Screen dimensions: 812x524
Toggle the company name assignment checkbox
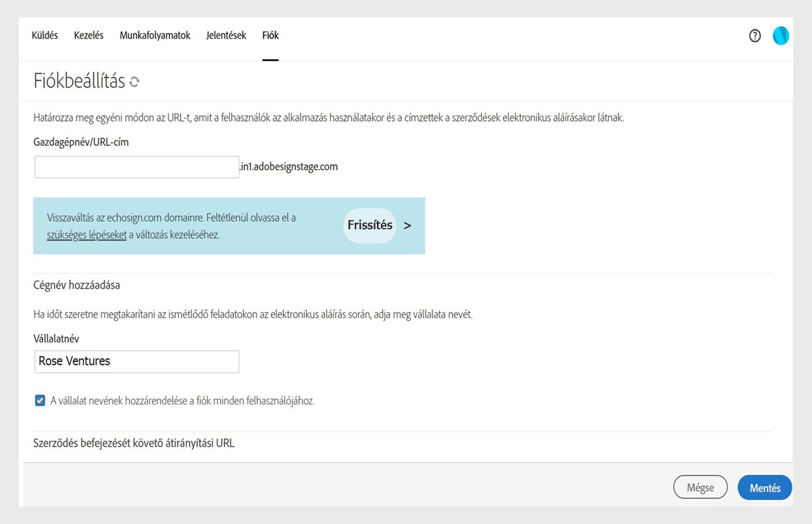click(40, 401)
